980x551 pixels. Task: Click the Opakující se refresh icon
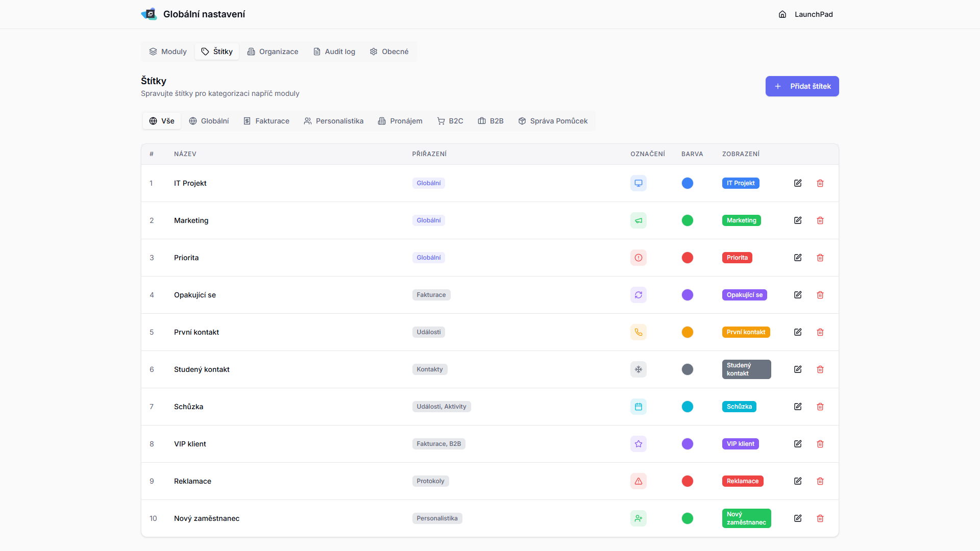tap(638, 295)
